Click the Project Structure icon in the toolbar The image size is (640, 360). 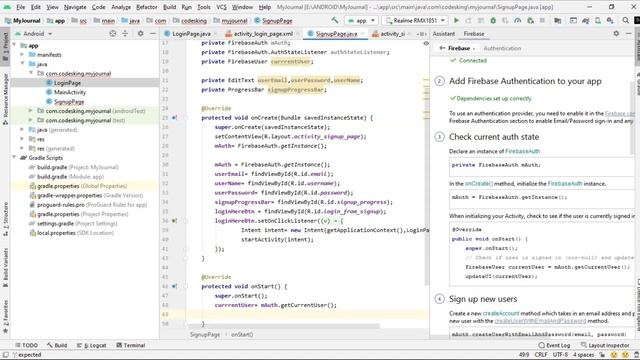click(x=558, y=20)
